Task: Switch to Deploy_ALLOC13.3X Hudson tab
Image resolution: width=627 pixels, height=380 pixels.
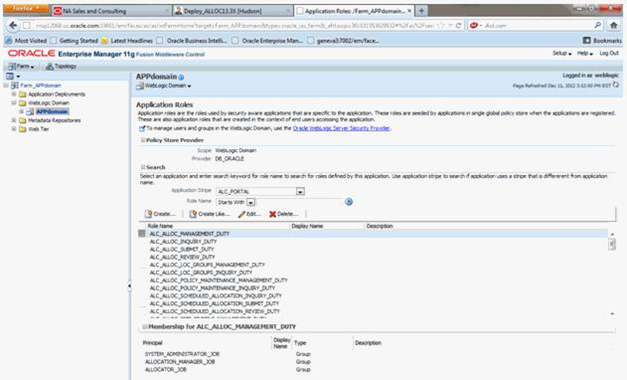Action: coord(232,11)
